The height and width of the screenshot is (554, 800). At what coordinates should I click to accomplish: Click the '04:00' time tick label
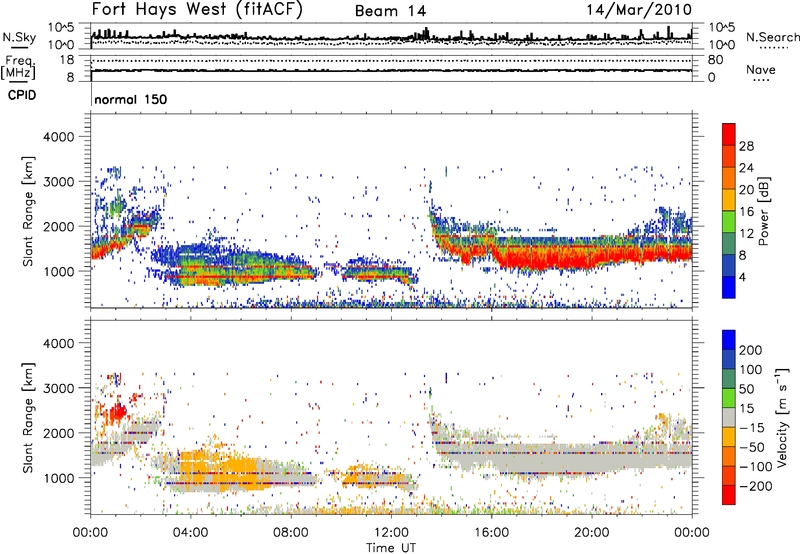tap(190, 533)
